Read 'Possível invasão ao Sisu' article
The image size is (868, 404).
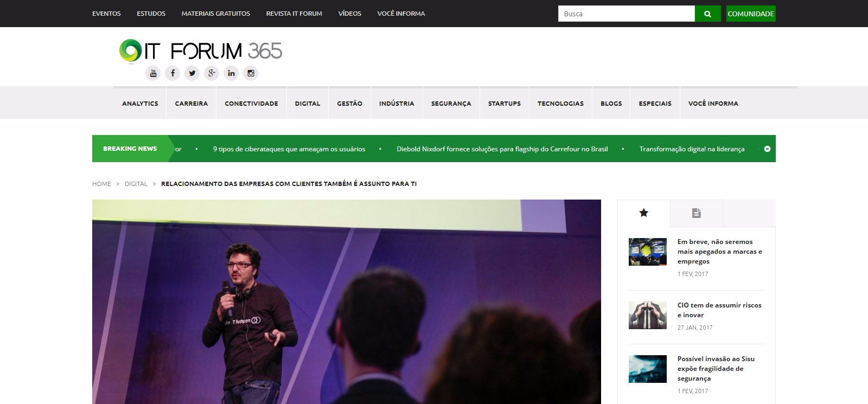point(716,369)
